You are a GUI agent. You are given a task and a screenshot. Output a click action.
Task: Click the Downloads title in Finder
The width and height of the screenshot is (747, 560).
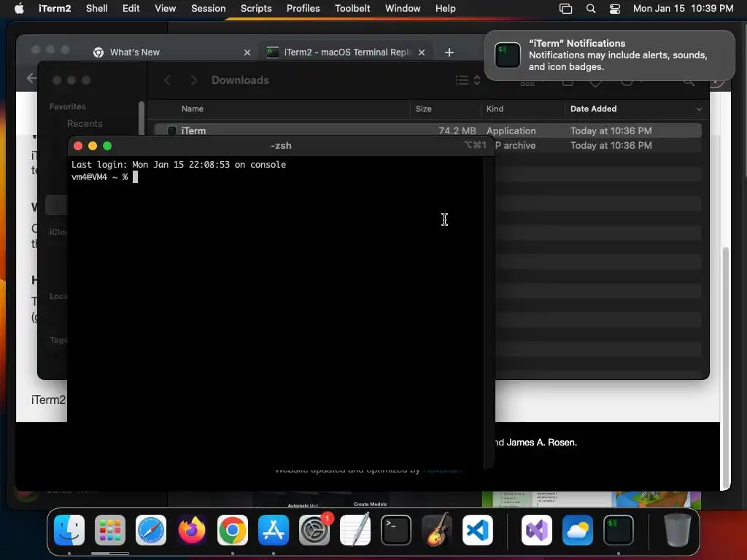240,80
